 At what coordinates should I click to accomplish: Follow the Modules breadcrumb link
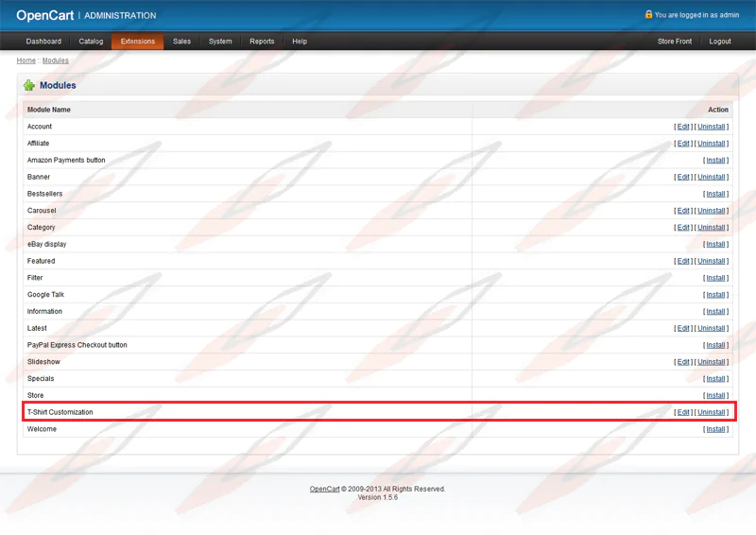point(56,60)
